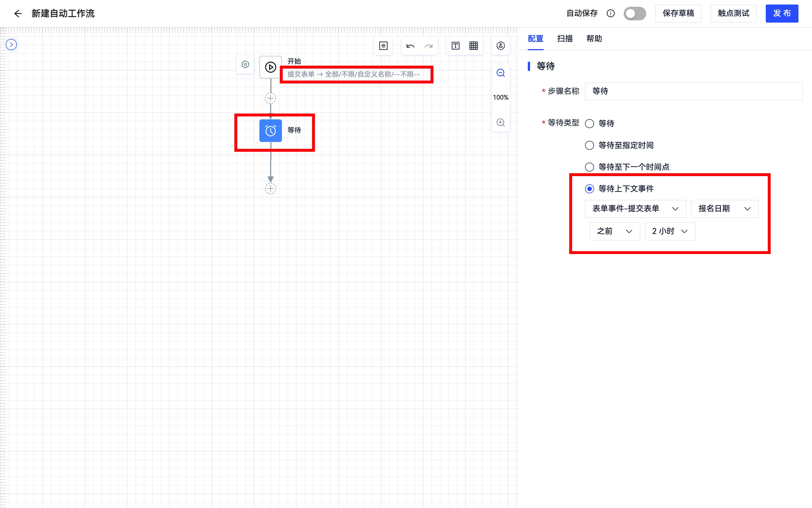Open the 2 小时 dropdown
The height and width of the screenshot is (508, 812).
(x=670, y=231)
